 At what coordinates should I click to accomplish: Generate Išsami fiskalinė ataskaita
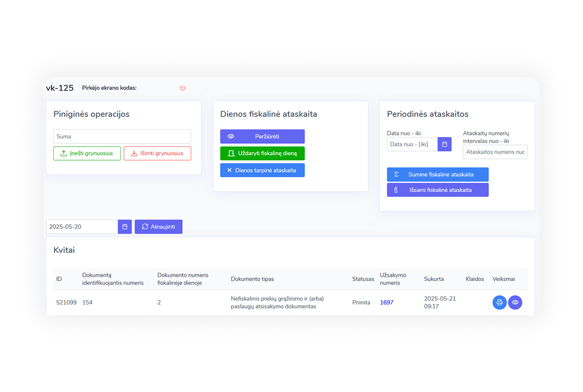click(x=437, y=190)
